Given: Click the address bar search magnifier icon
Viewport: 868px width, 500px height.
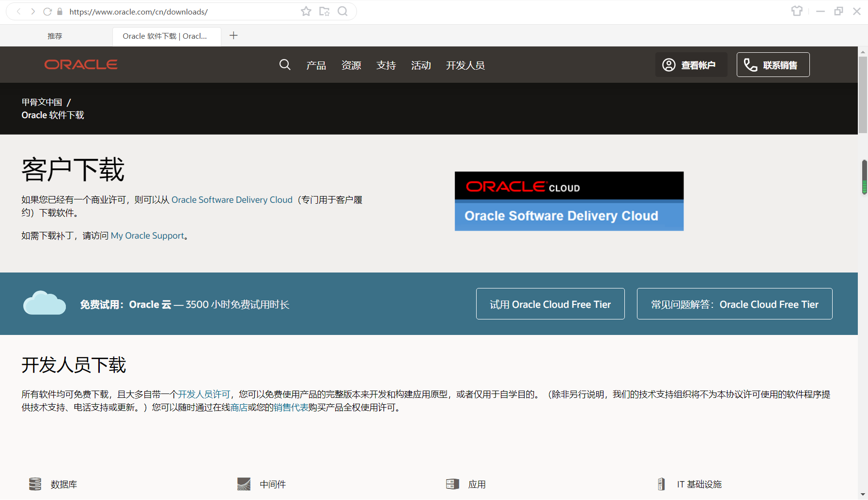Looking at the screenshot, I should pyautogui.click(x=343, y=11).
